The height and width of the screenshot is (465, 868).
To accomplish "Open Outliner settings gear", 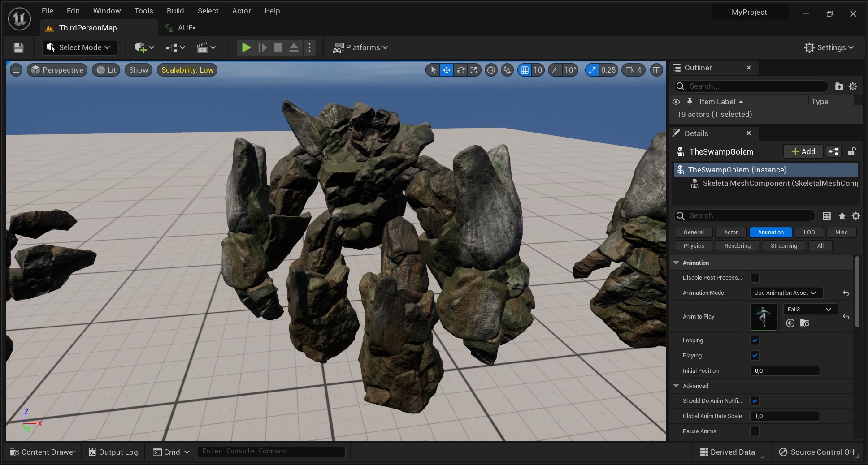I will click(x=853, y=86).
